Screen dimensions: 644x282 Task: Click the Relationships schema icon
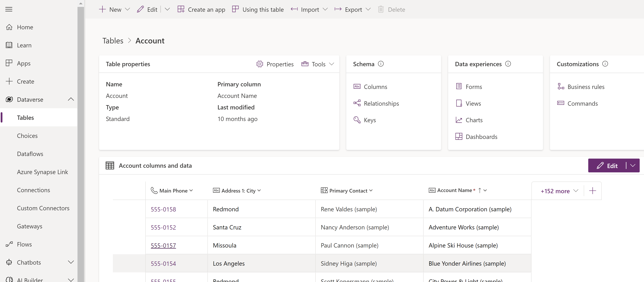point(356,103)
